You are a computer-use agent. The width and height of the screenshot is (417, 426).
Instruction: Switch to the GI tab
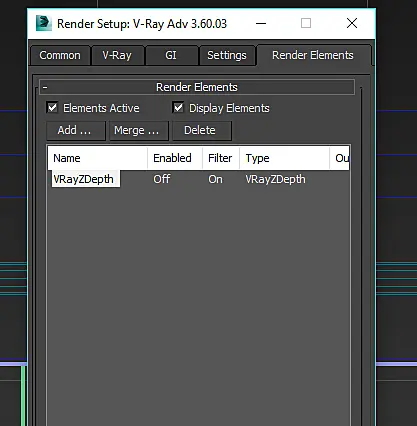pos(171,55)
